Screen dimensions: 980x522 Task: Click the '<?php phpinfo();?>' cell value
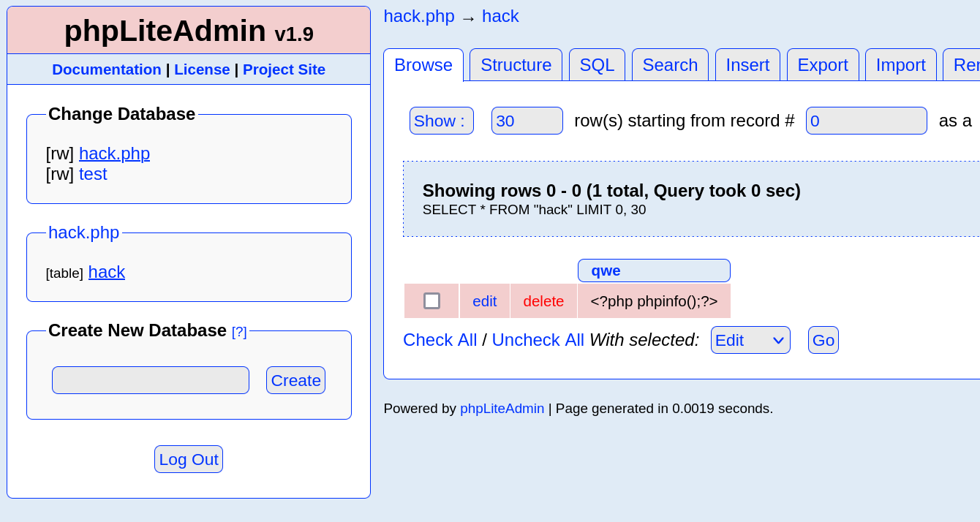654,301
